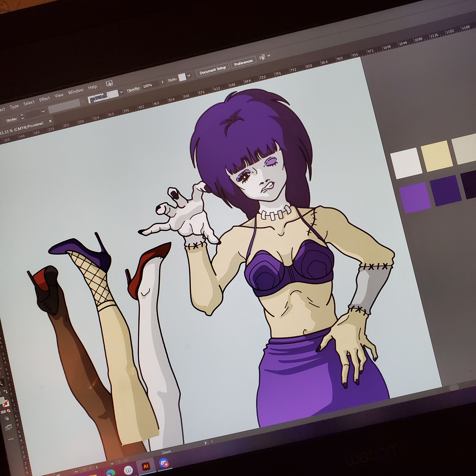Screen dimensions: 476x476
Task: Open the Effect menu
Action: point(44,99)
